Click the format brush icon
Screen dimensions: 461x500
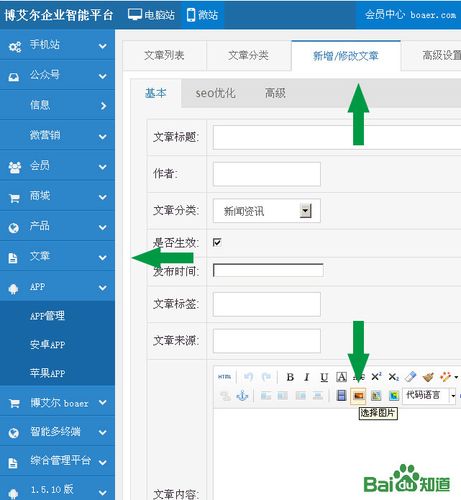point(428,377)
